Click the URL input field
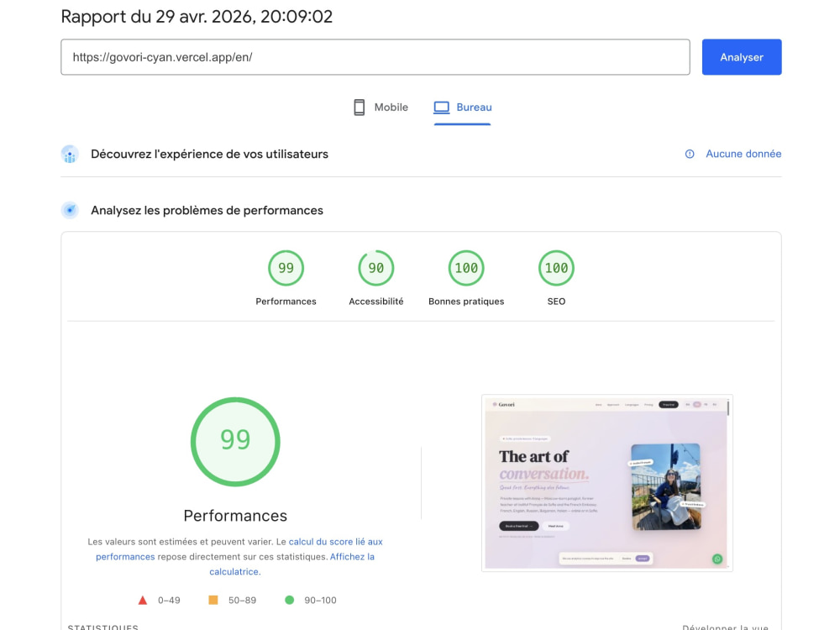840x630 pixels. 375,57
